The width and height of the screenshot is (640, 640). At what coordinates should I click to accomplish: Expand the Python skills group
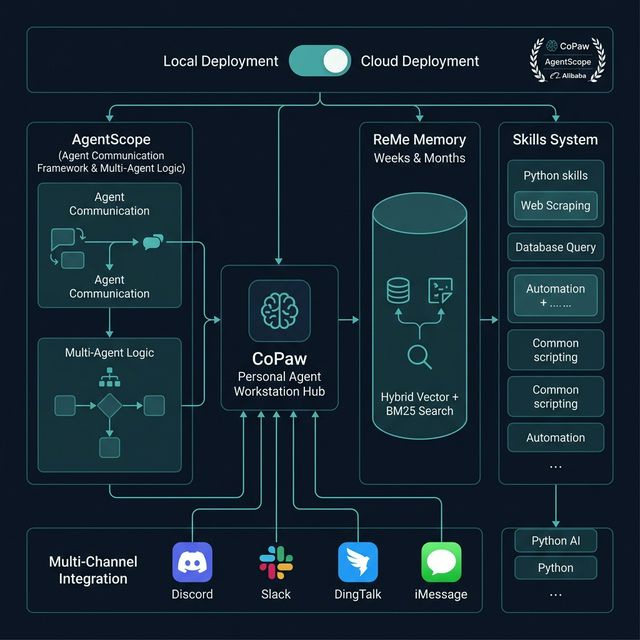(555, 176)
